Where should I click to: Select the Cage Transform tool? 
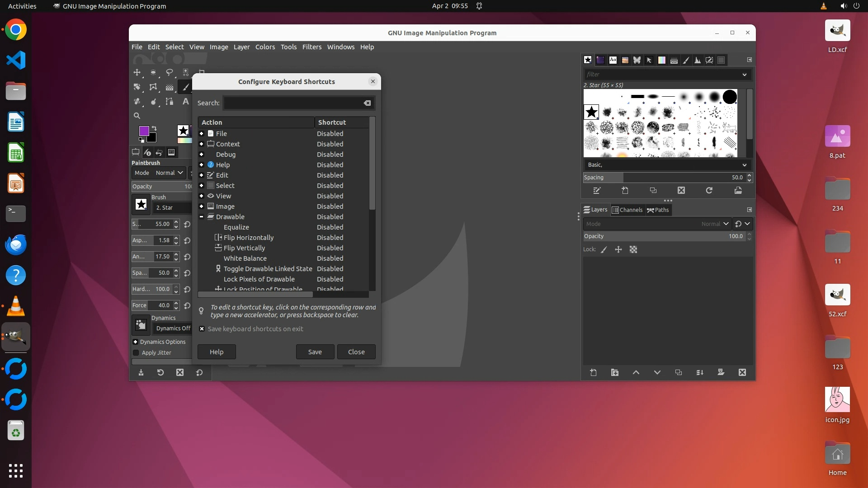(153, 87)
